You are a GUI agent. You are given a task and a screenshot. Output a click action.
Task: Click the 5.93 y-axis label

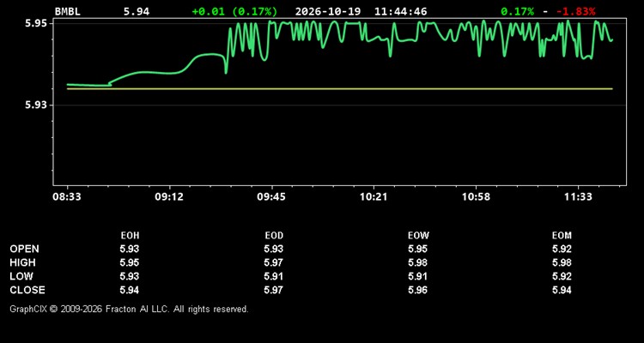click(36, 105)
